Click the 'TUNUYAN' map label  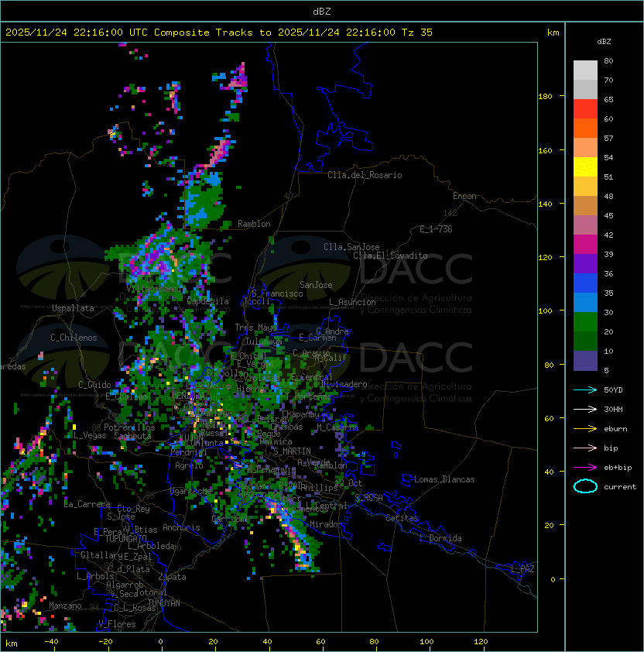164,603
